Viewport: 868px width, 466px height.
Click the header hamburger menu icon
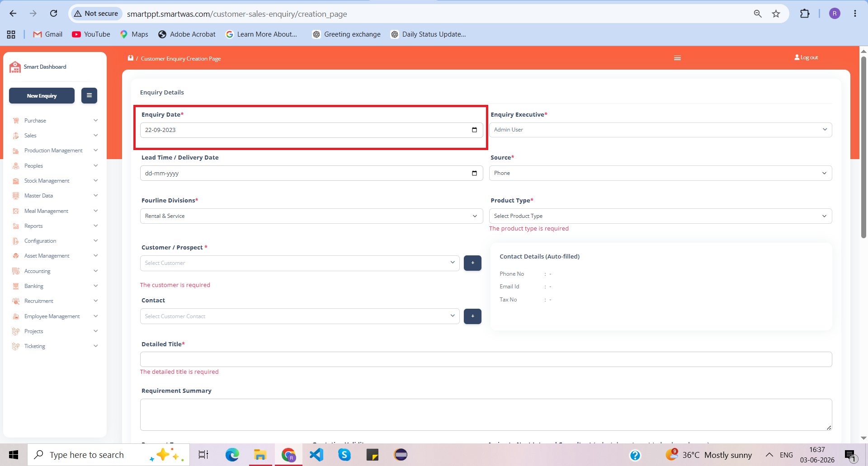[x=677, y=58]
